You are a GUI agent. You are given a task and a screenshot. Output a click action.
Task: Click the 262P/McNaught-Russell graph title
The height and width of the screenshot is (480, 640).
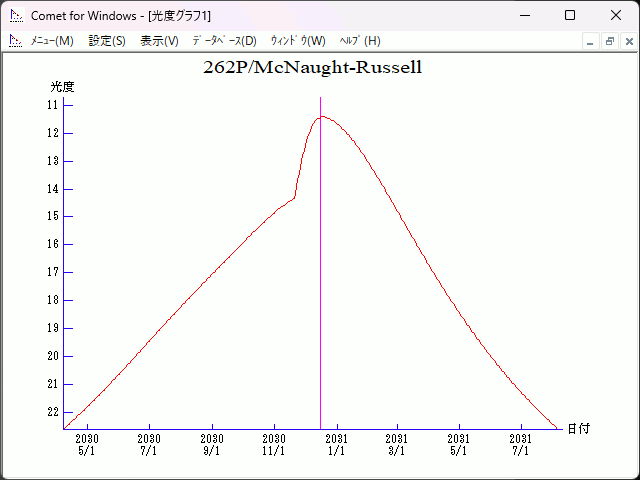[312, 69]
